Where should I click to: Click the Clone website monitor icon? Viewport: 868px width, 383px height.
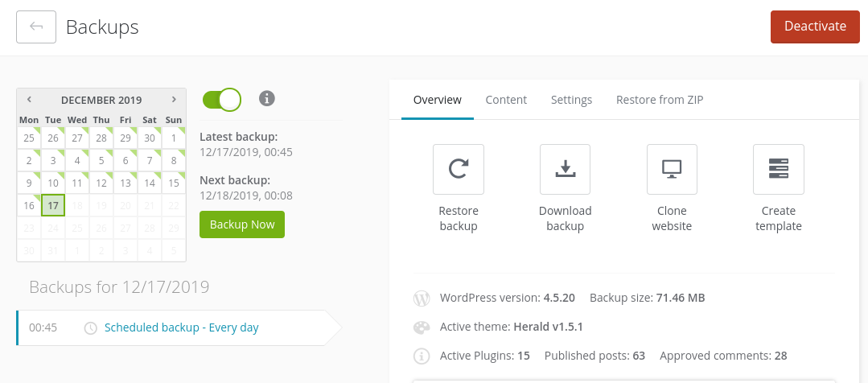pyautogui.click(x=672, y=169)
